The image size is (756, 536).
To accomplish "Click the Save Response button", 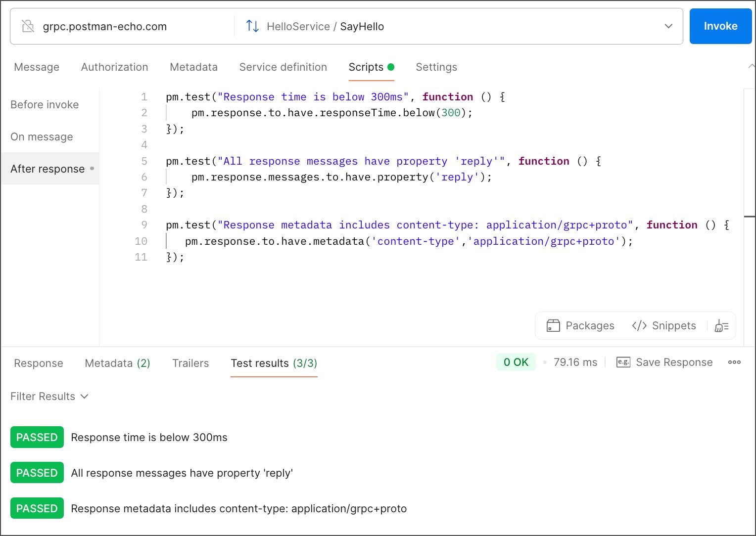I will tap(674, 362).
